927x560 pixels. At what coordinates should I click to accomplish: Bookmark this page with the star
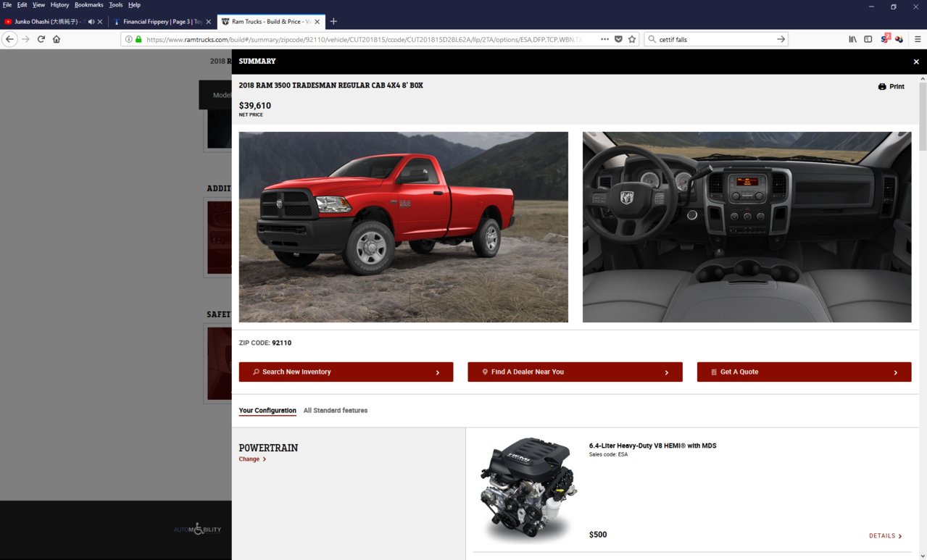[x=632, y=39]
